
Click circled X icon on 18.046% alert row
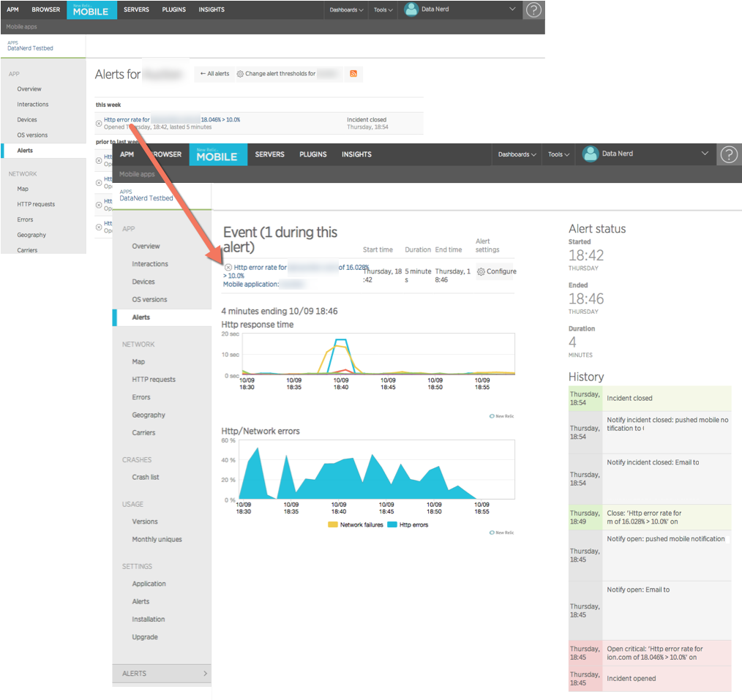point(99,123)
